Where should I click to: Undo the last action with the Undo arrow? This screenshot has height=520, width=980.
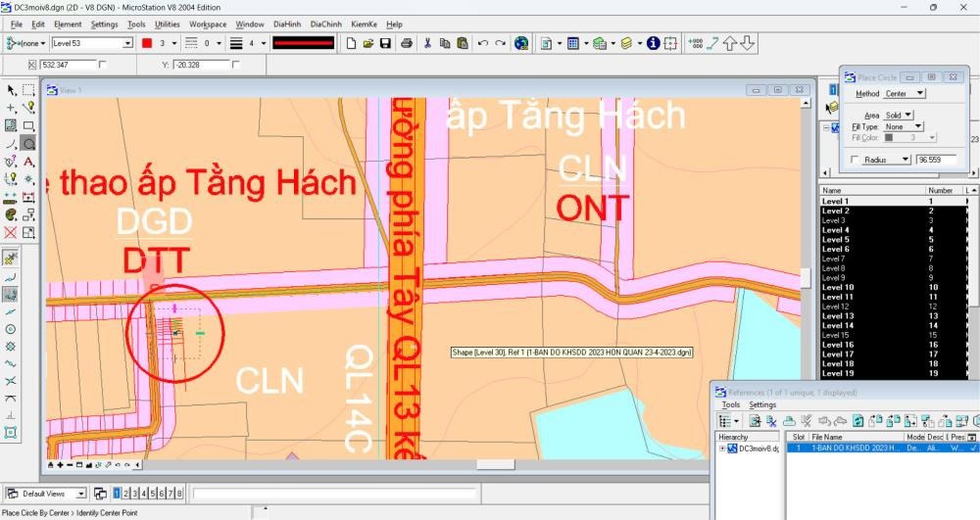(x=482, y=43)
